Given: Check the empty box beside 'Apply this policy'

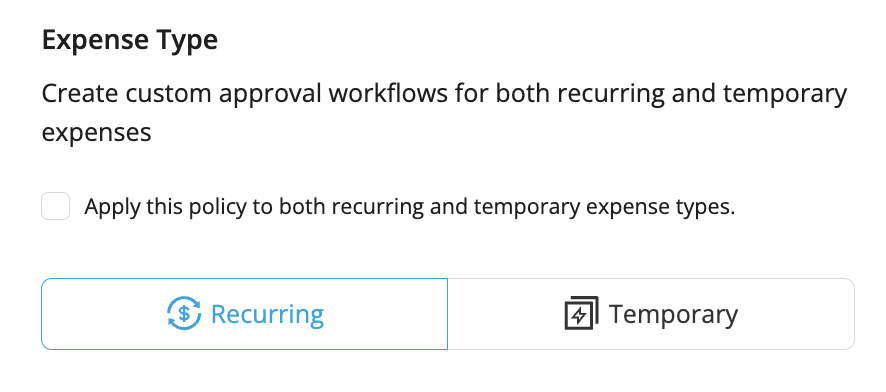Looking at the screenshot, I should tap(55, 206).
